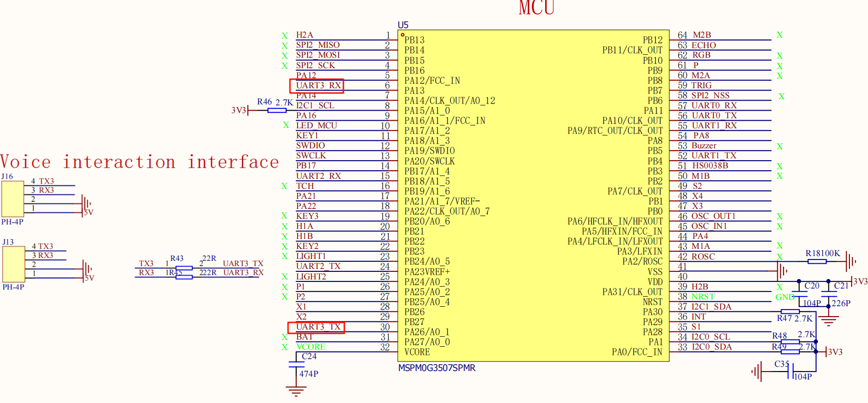
Task: Click the "I2C0_SCL" net label
Action: (x=711, y=337)
